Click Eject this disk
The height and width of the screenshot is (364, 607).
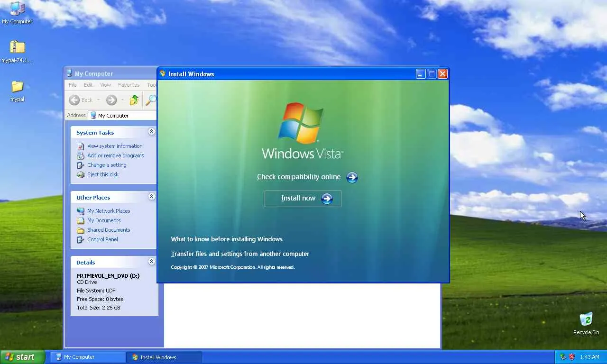[103, 174]
